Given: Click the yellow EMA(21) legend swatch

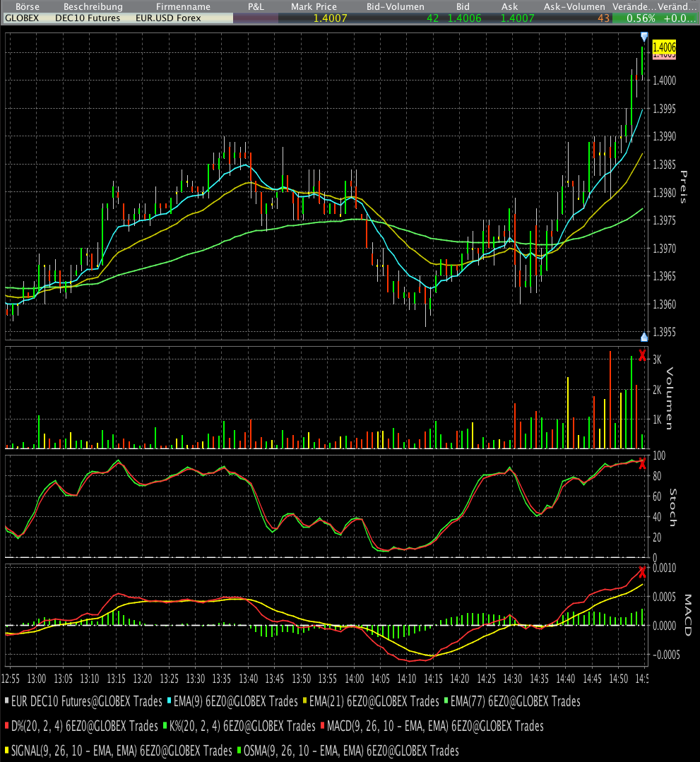Looking at the screenshot, I should pyautogui.click(x=304, y=701).
